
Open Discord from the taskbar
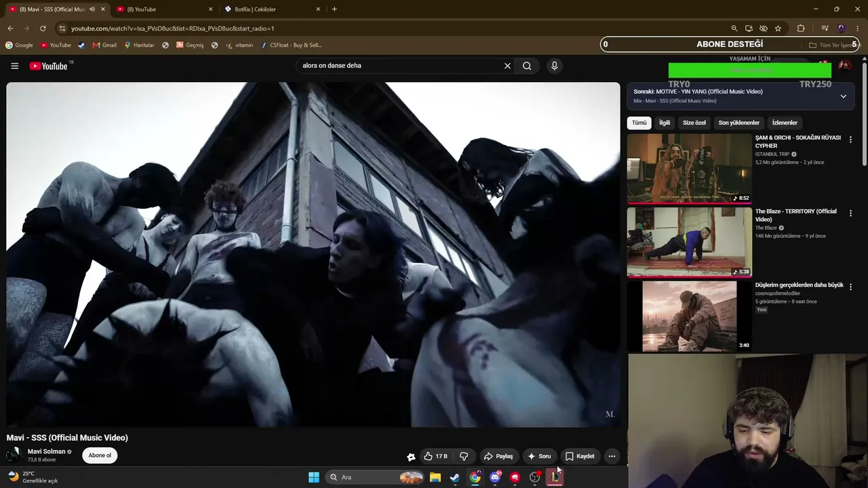coord(495,477)
